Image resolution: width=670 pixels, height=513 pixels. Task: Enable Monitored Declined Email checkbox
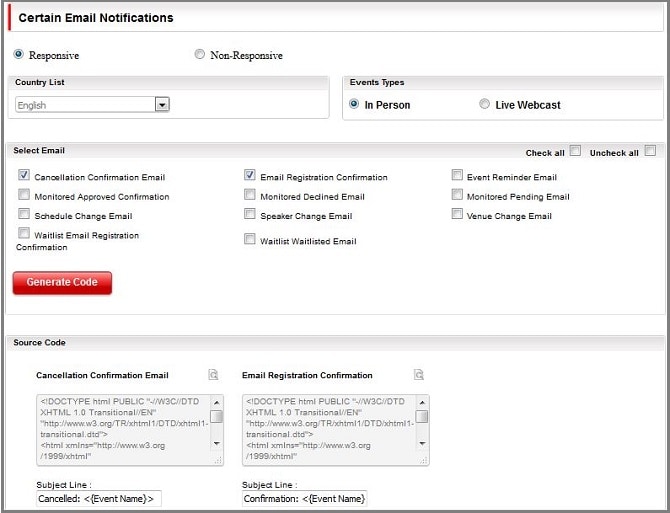pos(250,194)
